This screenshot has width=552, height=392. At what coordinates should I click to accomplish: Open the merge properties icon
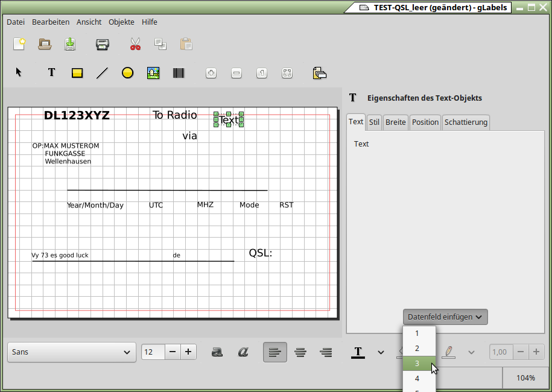319,73
